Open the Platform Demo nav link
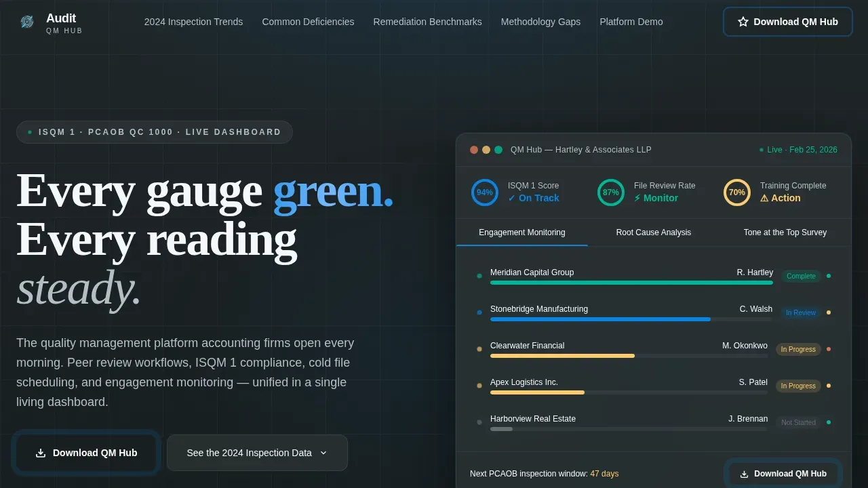This screenshot has height=488, width=868. [631, 22]
